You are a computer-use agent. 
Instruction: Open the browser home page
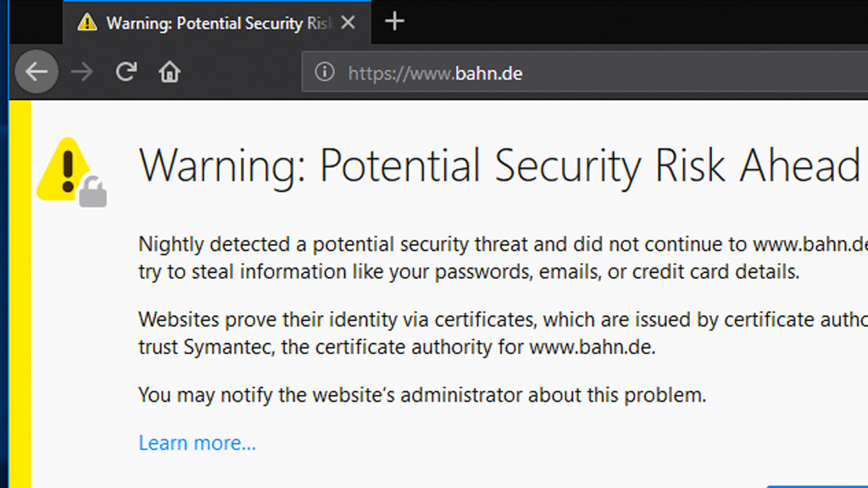pos(170,72)
